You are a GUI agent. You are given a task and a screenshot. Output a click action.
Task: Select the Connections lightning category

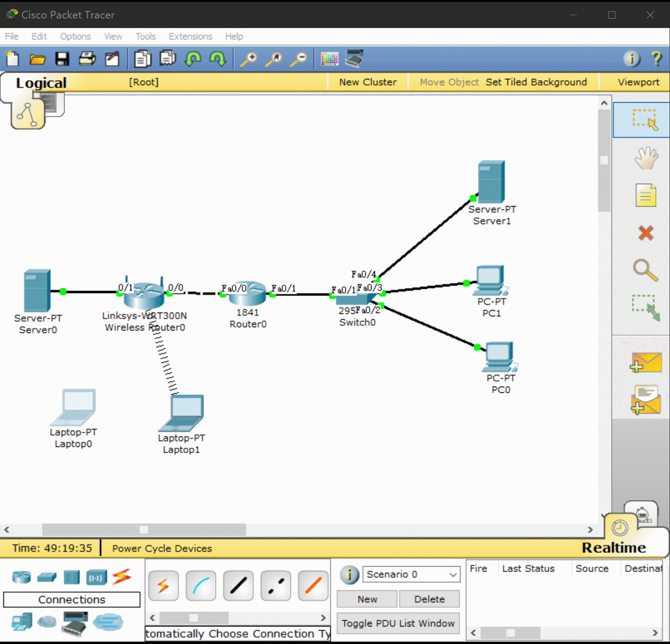(122, 577)
